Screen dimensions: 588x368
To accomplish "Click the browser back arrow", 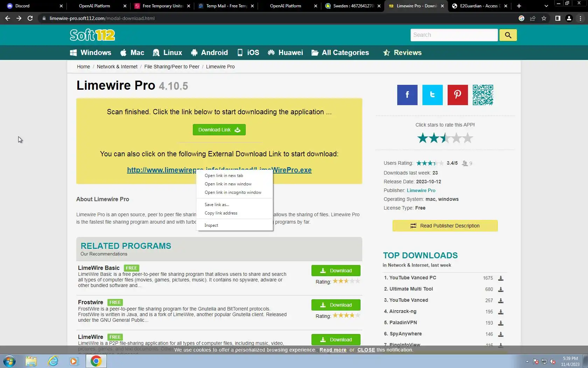I will [8, 18].
